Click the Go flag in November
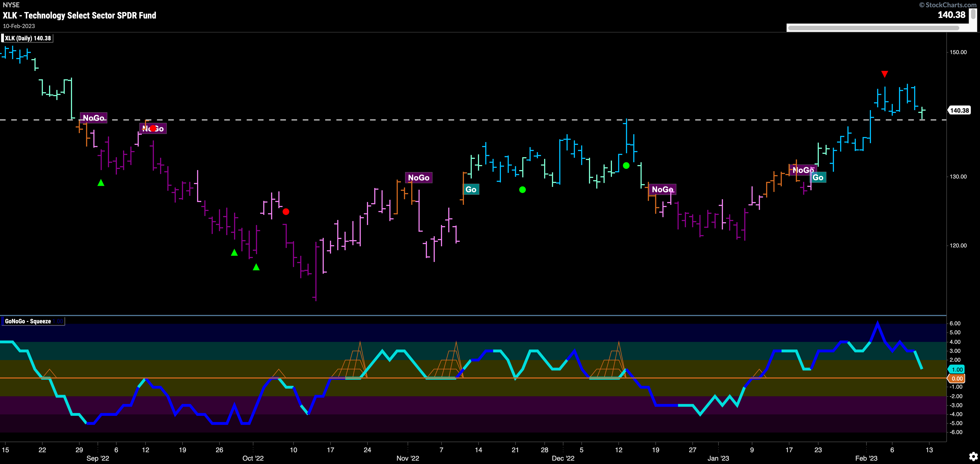This screenshot has height=464, width=980. coord(471,189)
